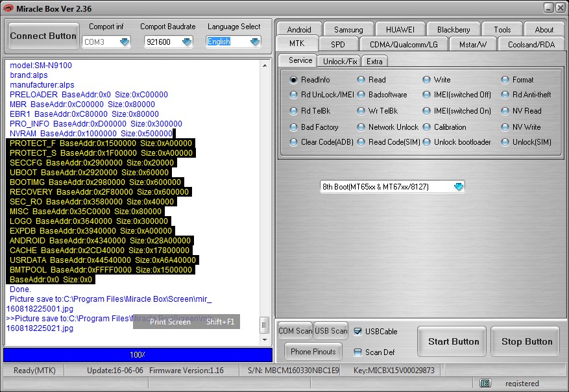Click the 100% blue progress bar

[x=138, y=355]
